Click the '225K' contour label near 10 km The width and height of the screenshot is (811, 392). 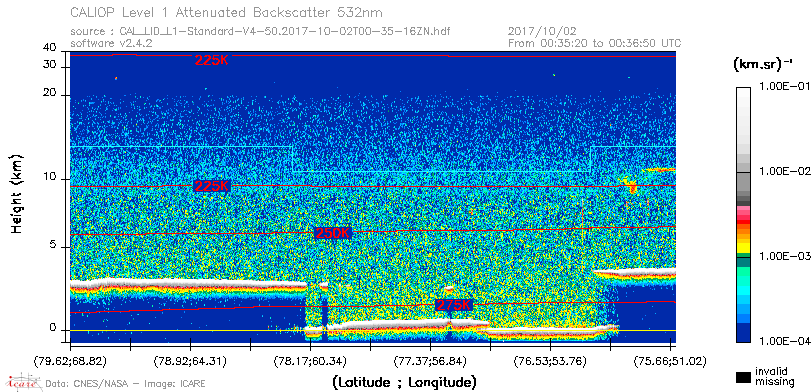pos(212,186)
